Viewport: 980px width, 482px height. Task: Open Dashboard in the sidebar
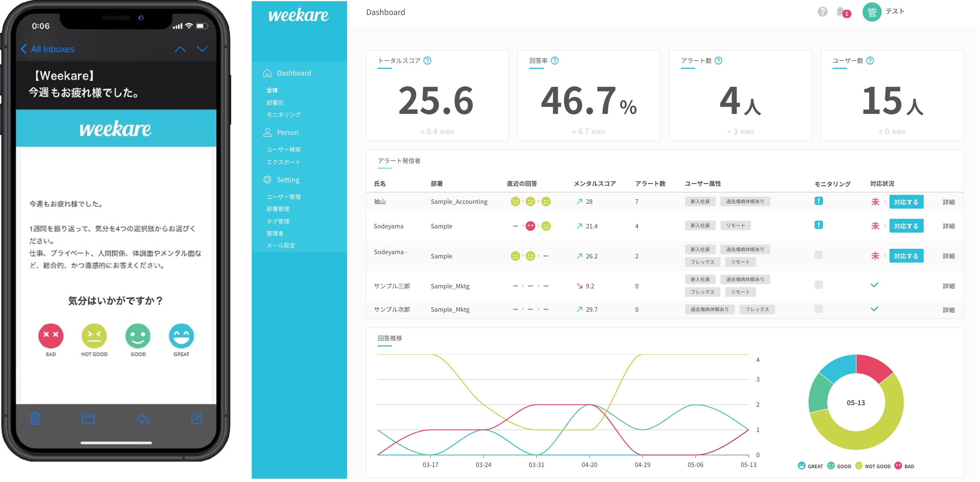[287, 73]
